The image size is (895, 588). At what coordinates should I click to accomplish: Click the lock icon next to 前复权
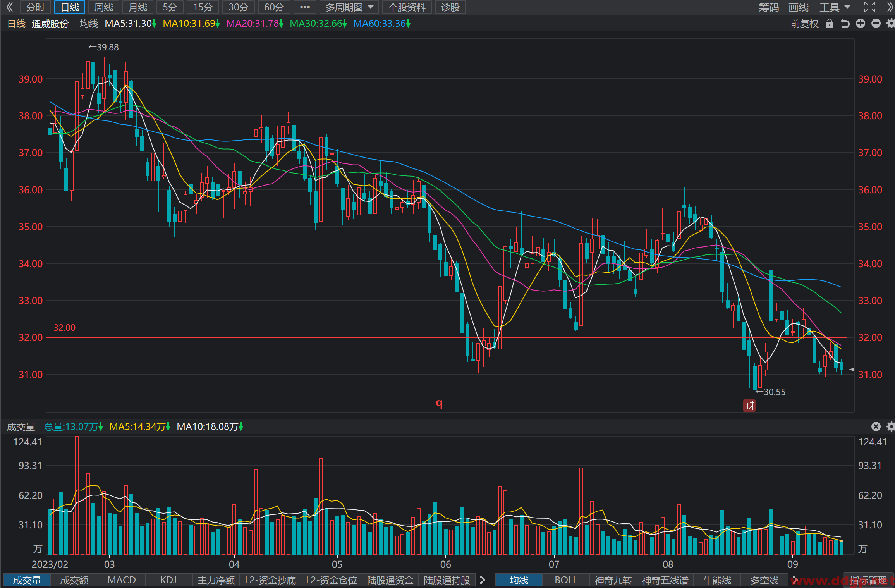coord(829,24)
